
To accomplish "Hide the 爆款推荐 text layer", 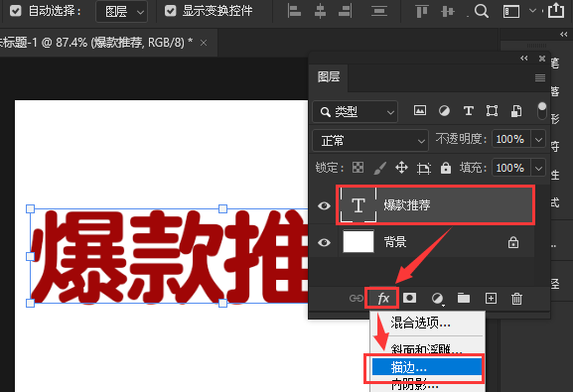I will tap(324, 205).
